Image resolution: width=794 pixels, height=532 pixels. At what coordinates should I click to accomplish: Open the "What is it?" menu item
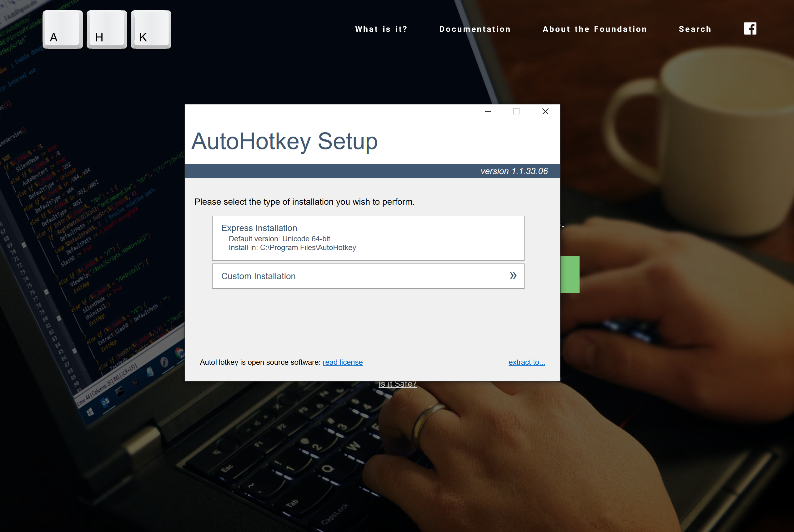point(381,29)
